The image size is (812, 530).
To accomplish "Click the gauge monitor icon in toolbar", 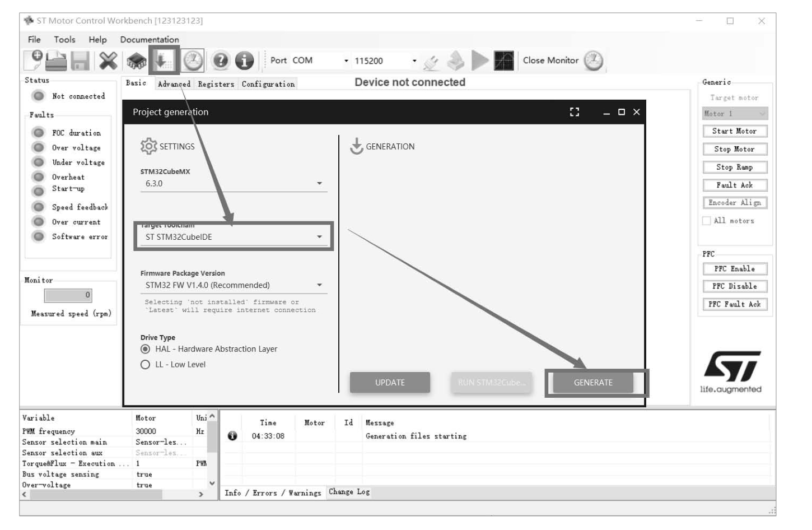I will coord(193,61).
